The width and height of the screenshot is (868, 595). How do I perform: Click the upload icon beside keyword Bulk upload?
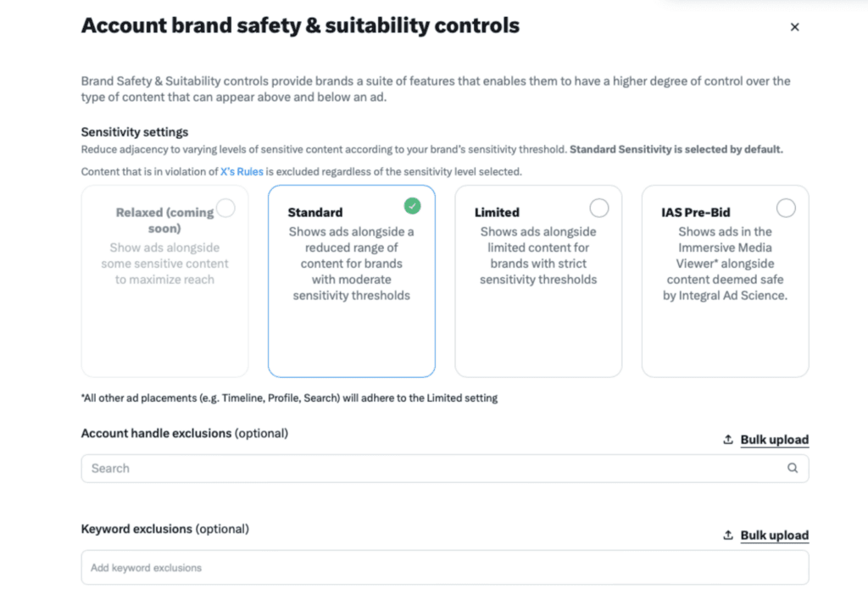728,535
